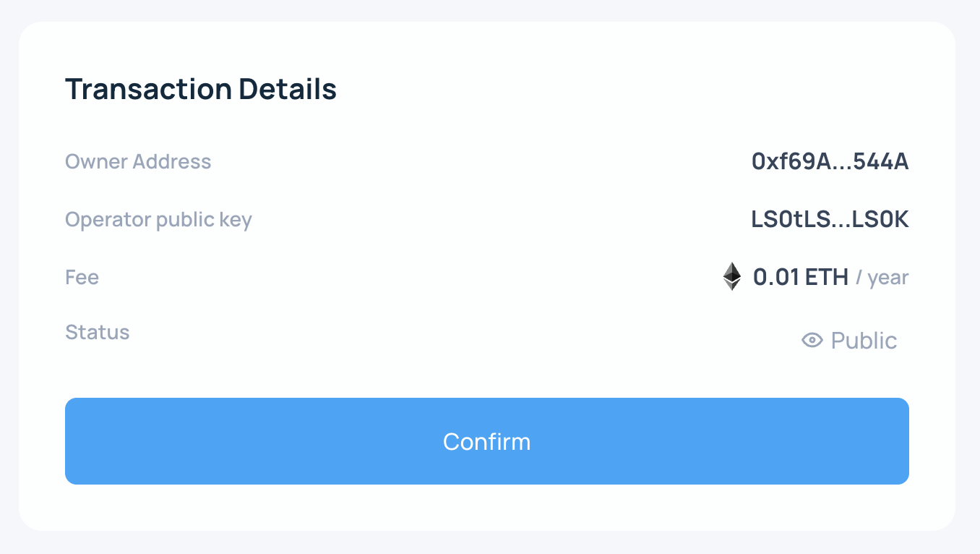This screenshot has height=554, width=980.
Task: Click the 0.01 fee number
Action: (x=775, y=277)
